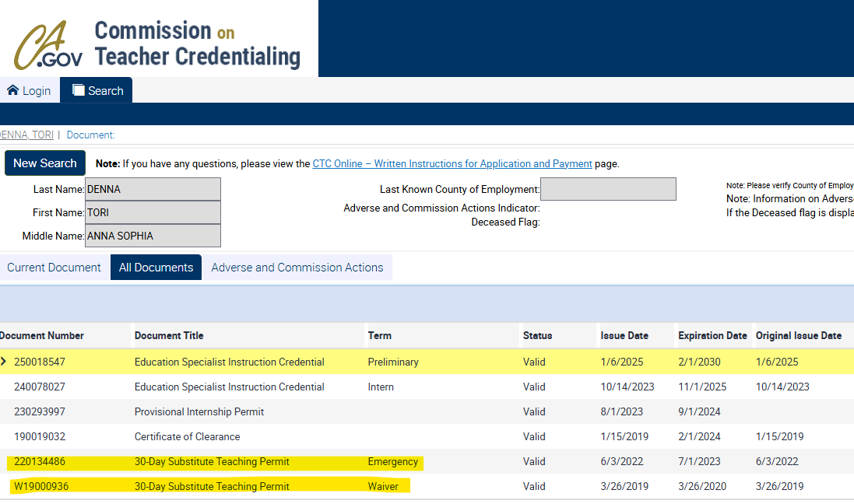Sort by Expiration Date column header

pos(712,336)
